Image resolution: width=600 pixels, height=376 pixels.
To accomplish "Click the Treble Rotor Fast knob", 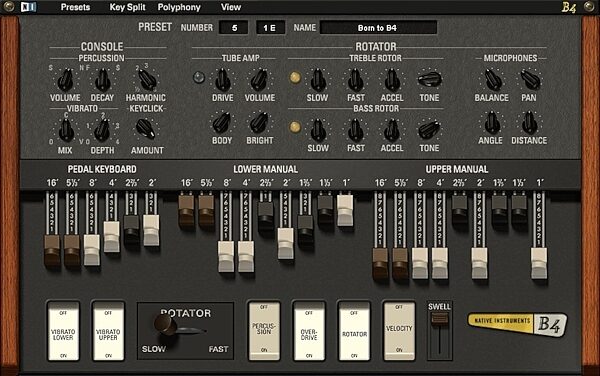I will tap(355, 80).
